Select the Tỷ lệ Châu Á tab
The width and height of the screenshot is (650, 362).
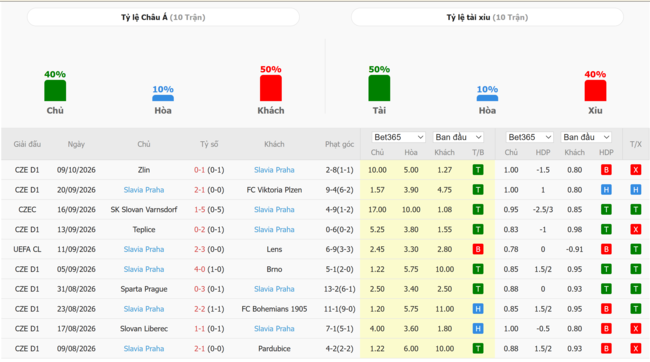click(x=163, y=17)
